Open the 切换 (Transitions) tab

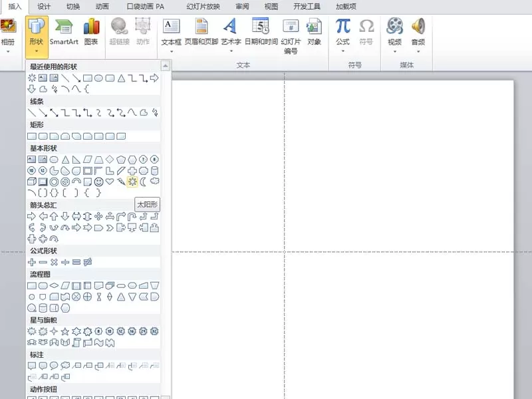pos(73,7)
